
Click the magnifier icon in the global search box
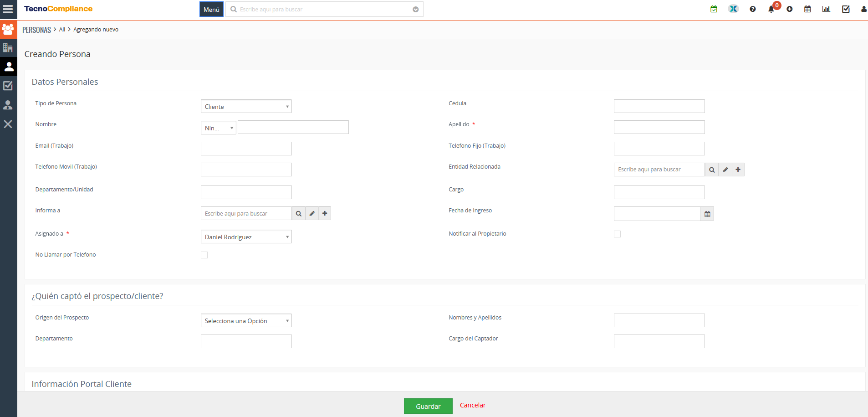click(234, 9)
